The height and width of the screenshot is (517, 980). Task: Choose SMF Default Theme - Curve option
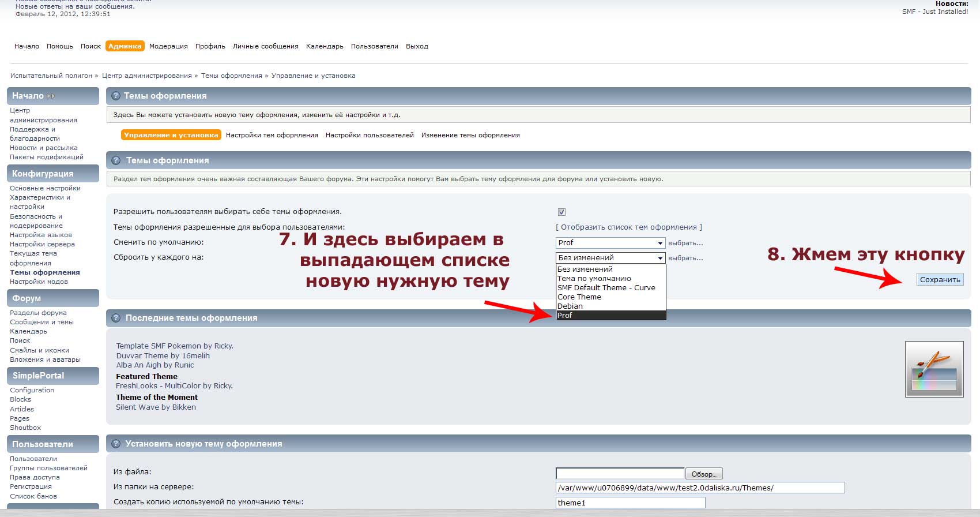[x=610, y=288]
